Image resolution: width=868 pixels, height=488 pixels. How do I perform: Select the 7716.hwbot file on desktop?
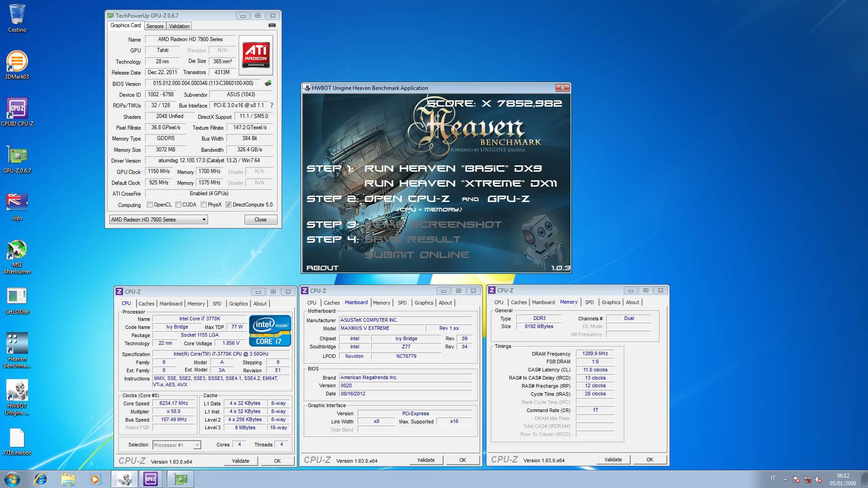coord(17,441)
